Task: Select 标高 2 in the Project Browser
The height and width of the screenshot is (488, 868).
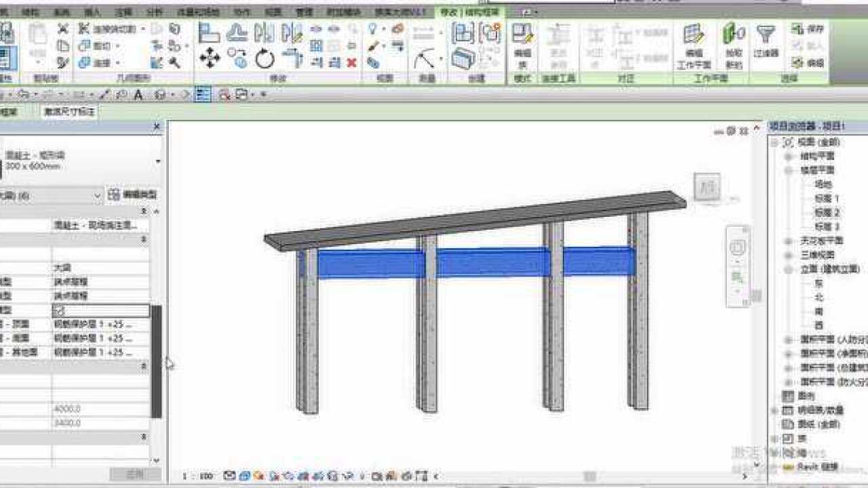Action: coord(827,213)
